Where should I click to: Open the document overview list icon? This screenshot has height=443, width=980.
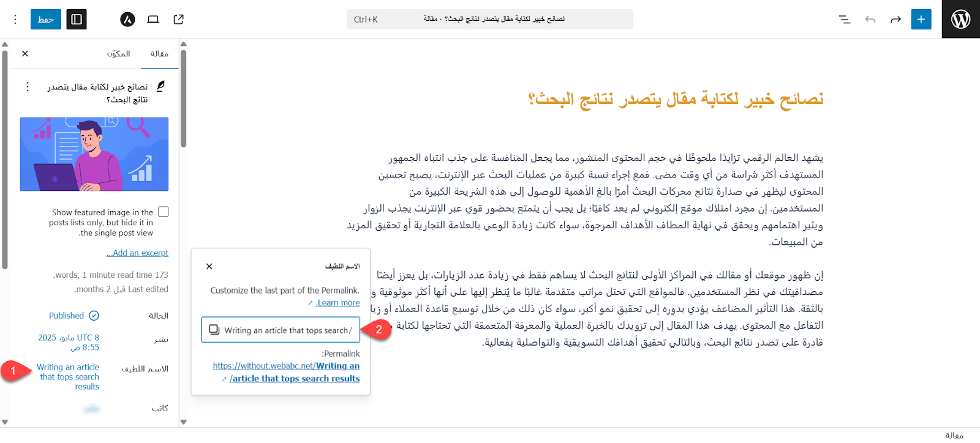pyautogui.click(x=845, y=20)
